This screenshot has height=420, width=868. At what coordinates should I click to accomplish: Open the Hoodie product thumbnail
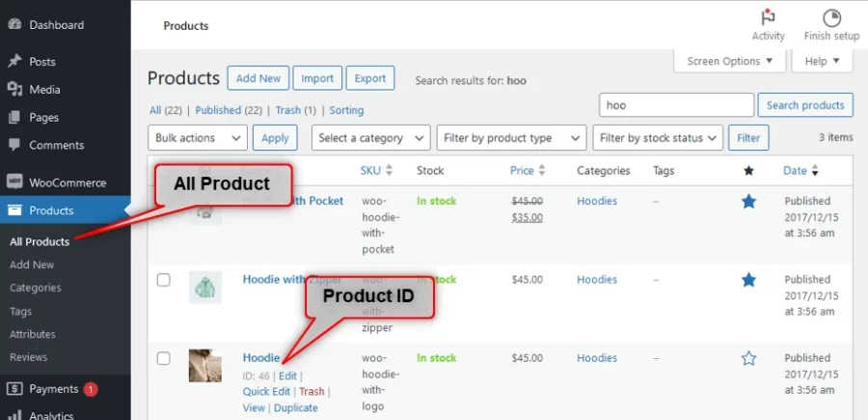pos(204,366)
